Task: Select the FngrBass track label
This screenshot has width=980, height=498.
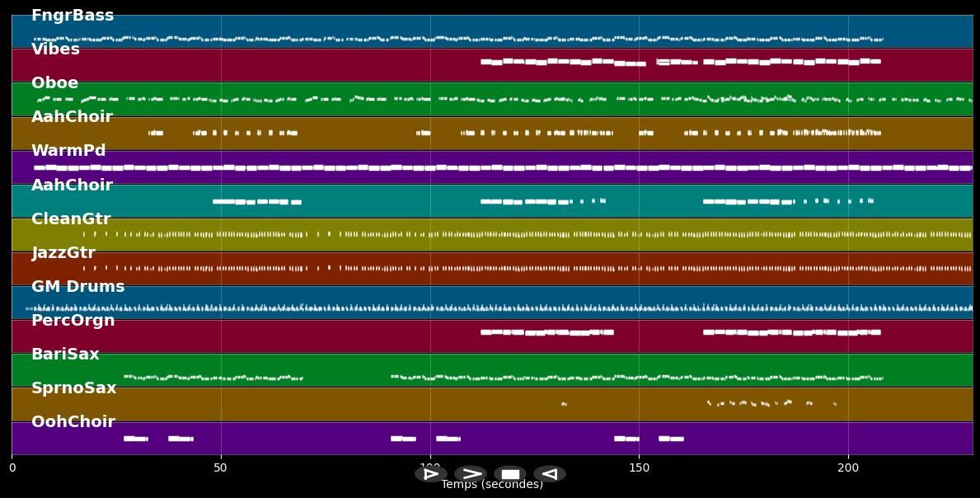Action: (71, 15)
